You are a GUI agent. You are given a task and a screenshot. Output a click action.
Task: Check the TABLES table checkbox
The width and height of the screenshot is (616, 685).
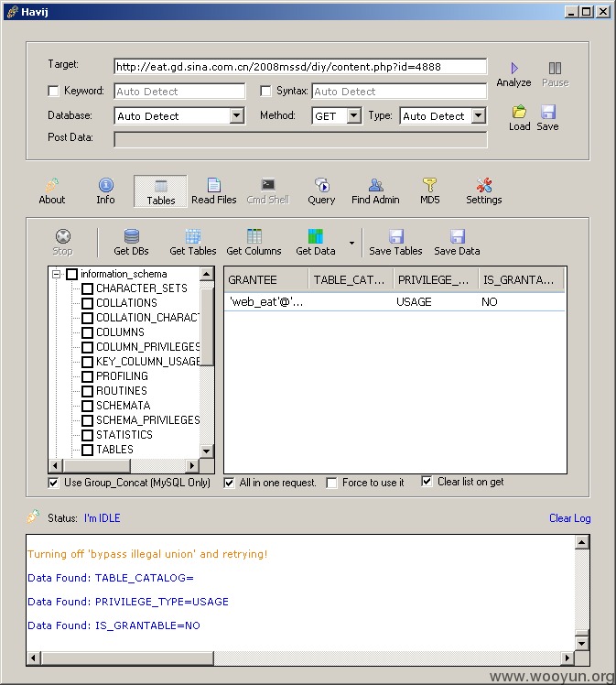pyautogui.click(x=87, y=450)
